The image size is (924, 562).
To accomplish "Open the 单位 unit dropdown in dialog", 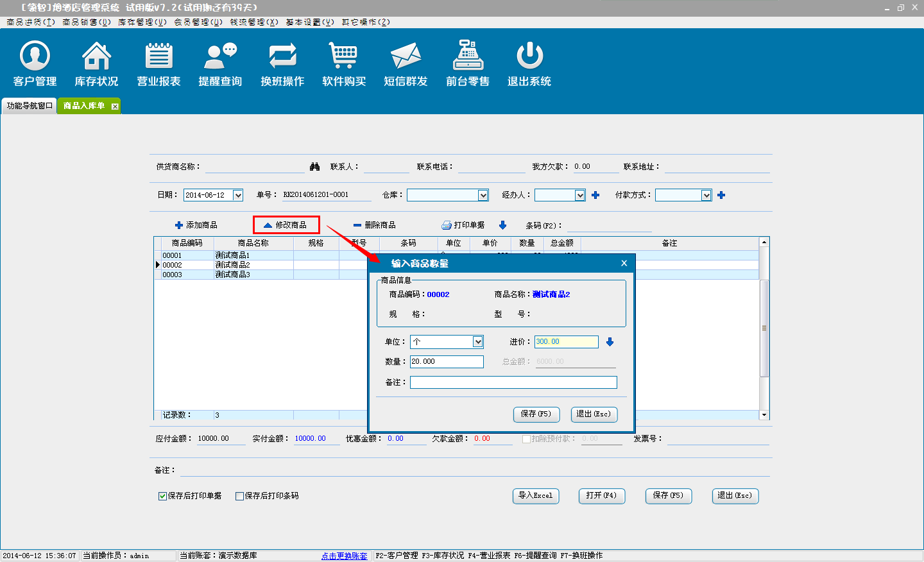I will pos(477,342).
